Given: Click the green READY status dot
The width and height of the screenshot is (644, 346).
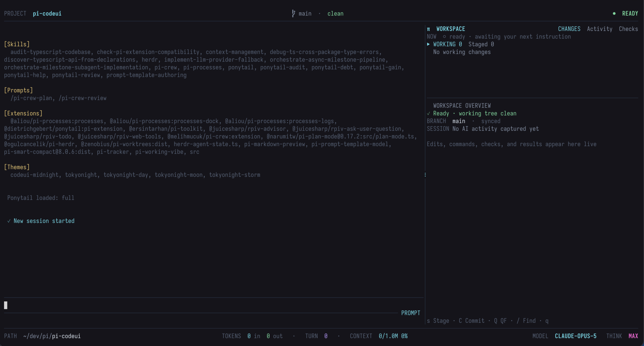Looking at the screenshot, I should [x=614, y=14].
